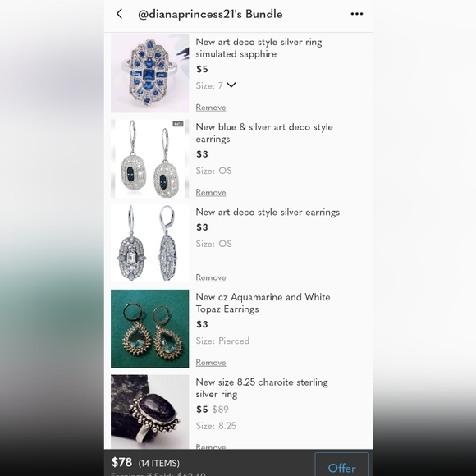
Task: Open the silver art deco earrings thumbnail
Action: pos(149,244)
